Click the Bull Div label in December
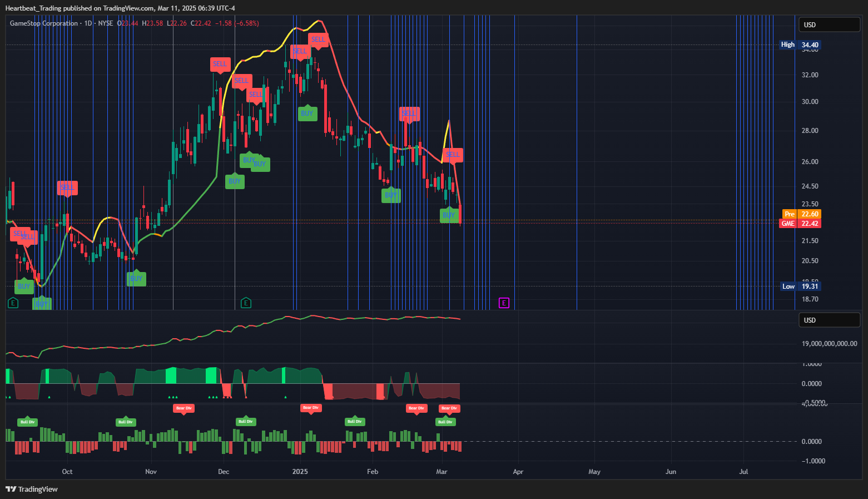Screen dimensions: 868x499 [x=246, y=421]
